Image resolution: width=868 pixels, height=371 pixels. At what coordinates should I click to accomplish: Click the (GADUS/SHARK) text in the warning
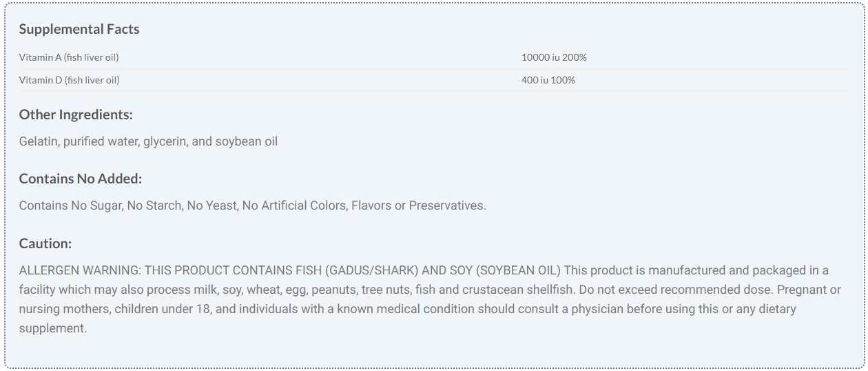(x=371, y=270)
